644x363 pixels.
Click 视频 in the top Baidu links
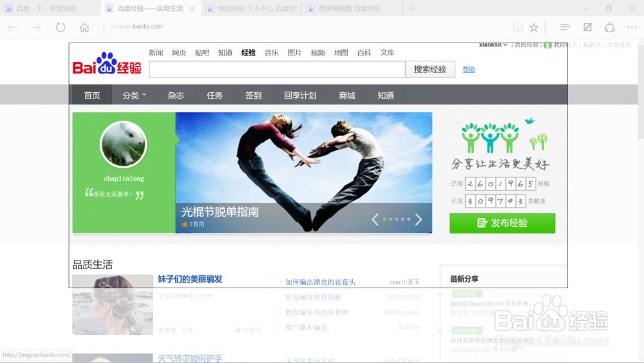(x=318, y=53)
